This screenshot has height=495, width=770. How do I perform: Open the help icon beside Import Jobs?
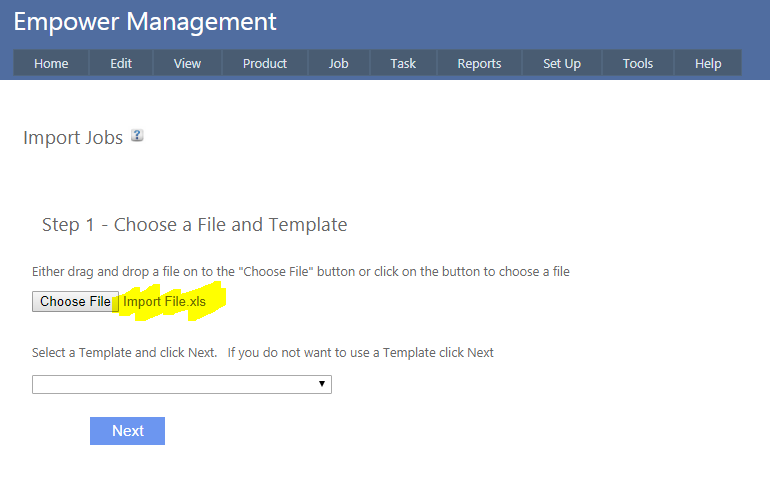tap(137, 136)
